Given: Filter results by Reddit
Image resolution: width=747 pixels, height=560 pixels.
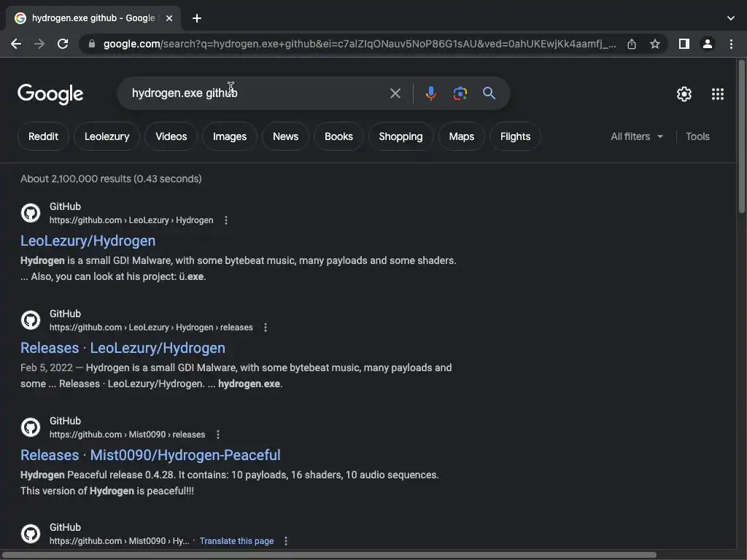Looking at the screenshot, I should tap(43, 136).
